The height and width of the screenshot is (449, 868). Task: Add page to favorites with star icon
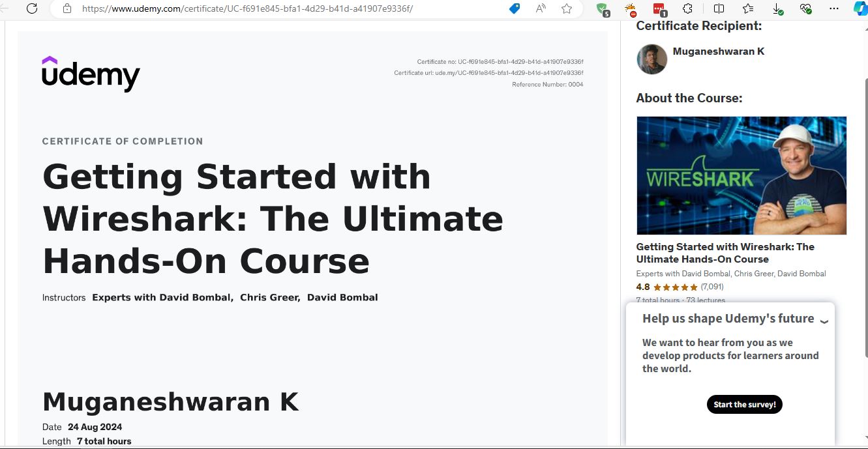tap(567, 9)
